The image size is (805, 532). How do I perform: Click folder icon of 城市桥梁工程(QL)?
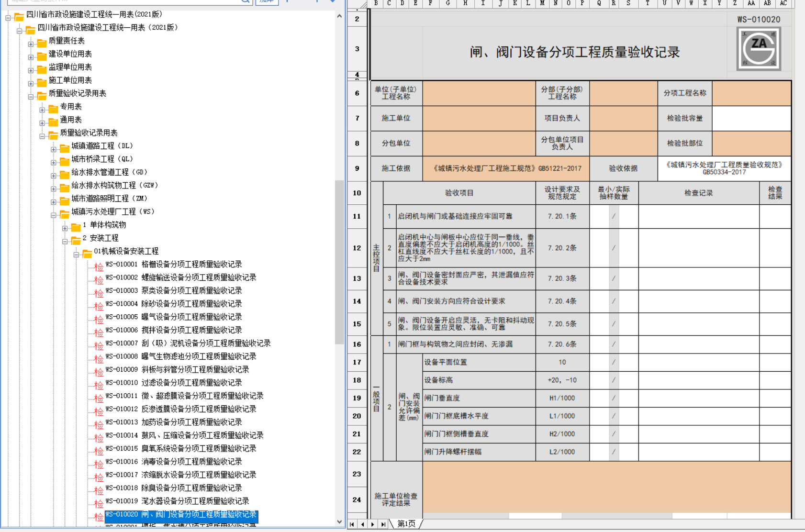click(65, 161)
